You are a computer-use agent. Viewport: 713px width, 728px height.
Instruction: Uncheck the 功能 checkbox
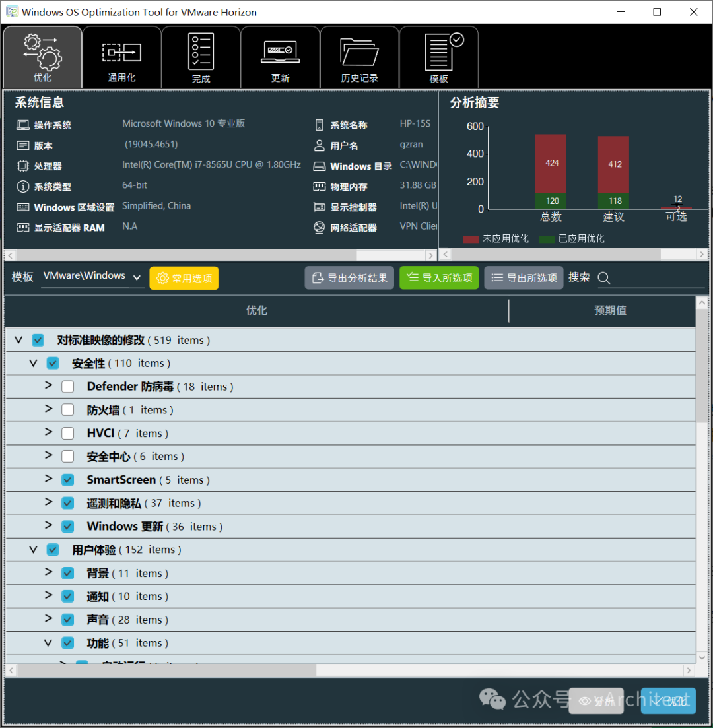click(68, 643)
